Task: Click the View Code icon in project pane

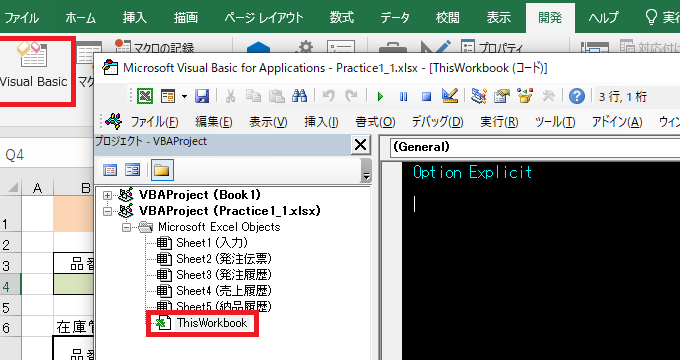Action: 110,170
